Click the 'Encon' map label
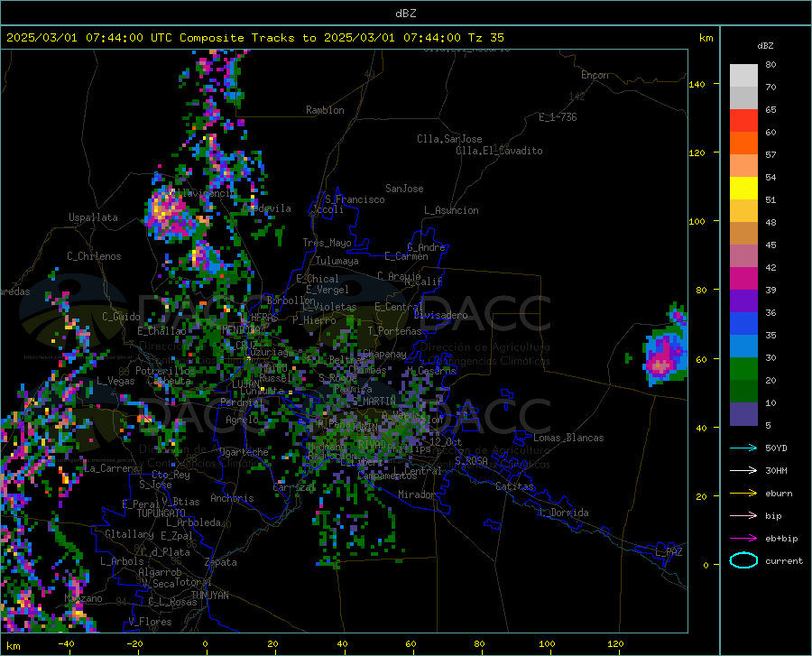 point(595,75)
